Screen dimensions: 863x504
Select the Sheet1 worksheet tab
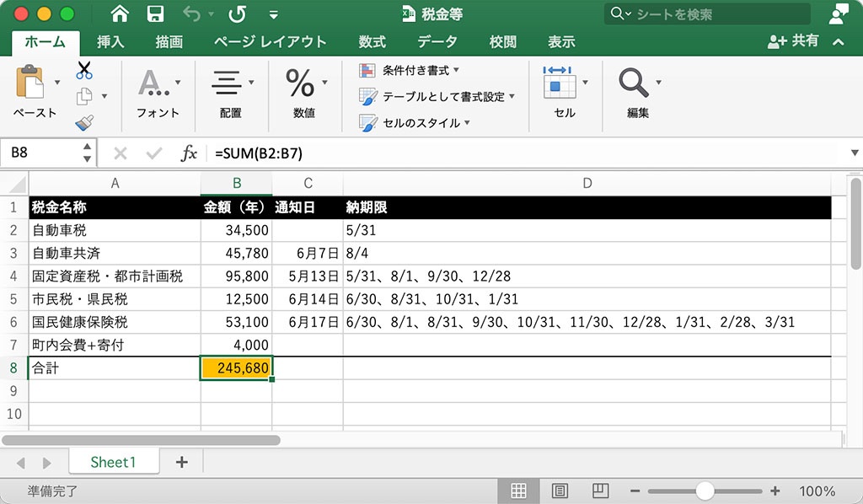click(x=113, y=462)
